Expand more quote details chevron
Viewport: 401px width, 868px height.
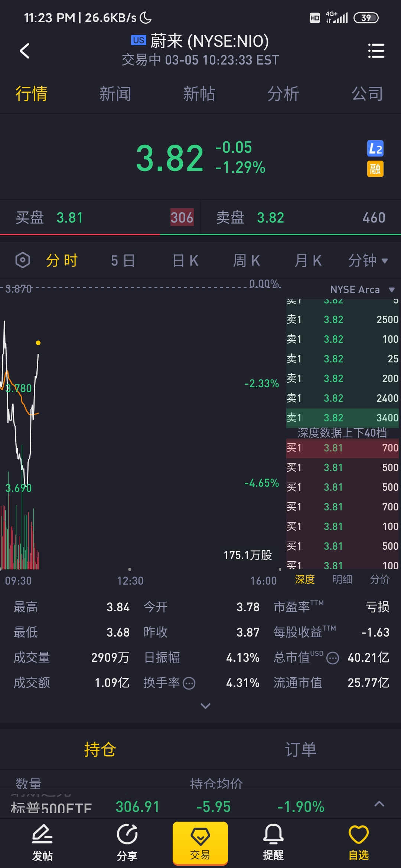[205, 706]
